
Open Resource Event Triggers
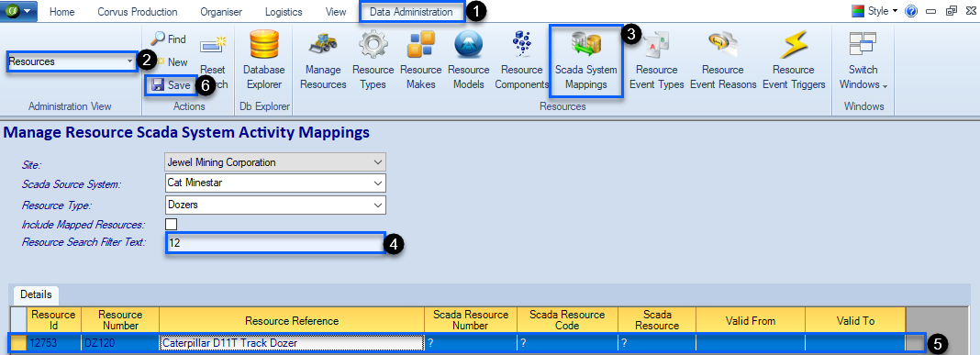pos(794,61)
